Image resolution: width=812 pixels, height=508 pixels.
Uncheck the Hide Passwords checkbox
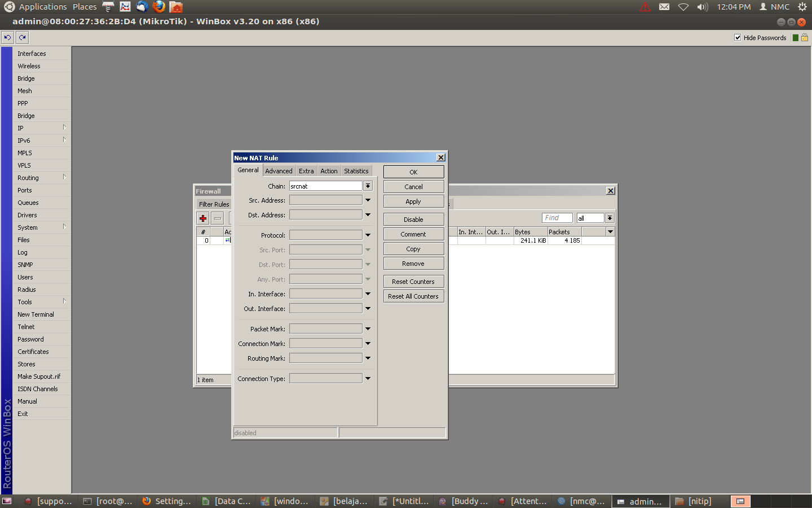coord(738,38)
